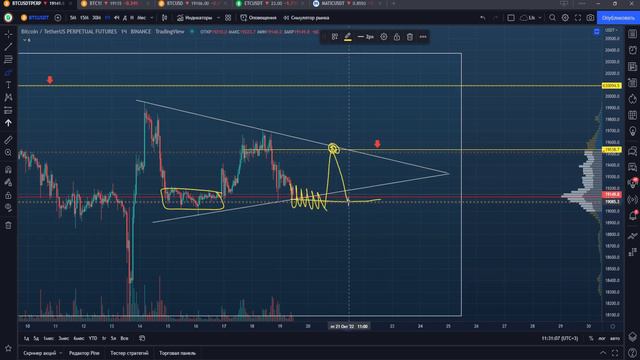Screen dimensions: 640x360
Task: Switch to the BTCUSDTPERP tab
Action: [38, 4]
